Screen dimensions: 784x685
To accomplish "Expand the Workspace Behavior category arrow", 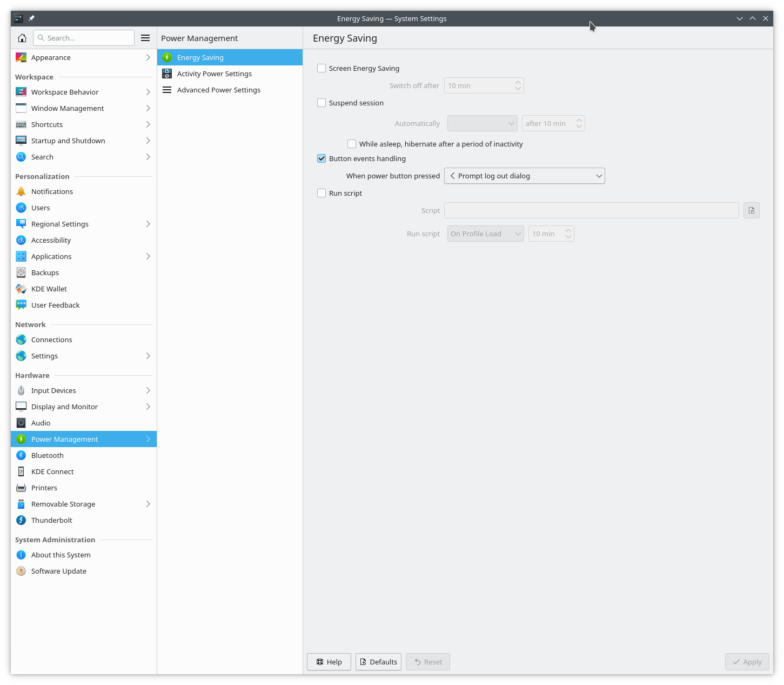I will [148, 92].
